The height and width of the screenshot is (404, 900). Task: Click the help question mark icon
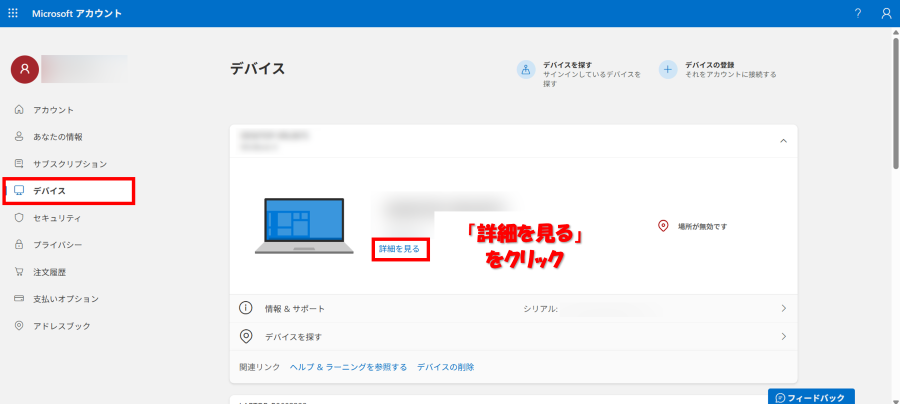[857, 13]
